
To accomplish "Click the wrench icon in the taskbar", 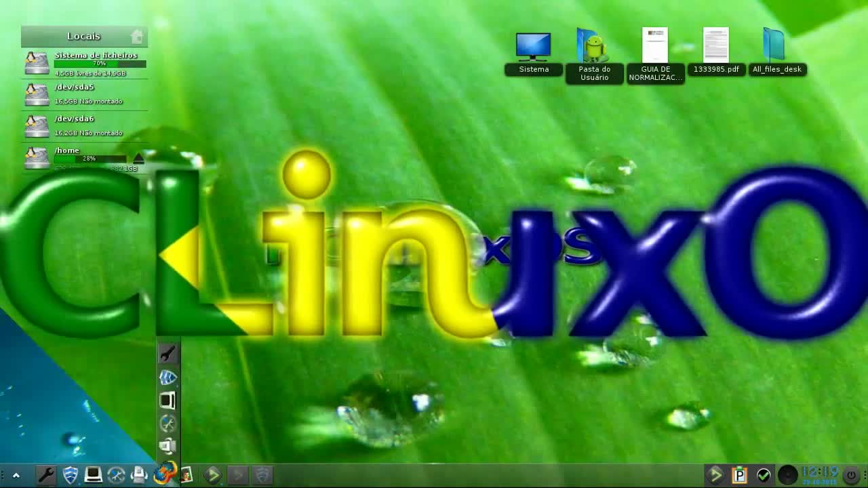I will [46, 474].
